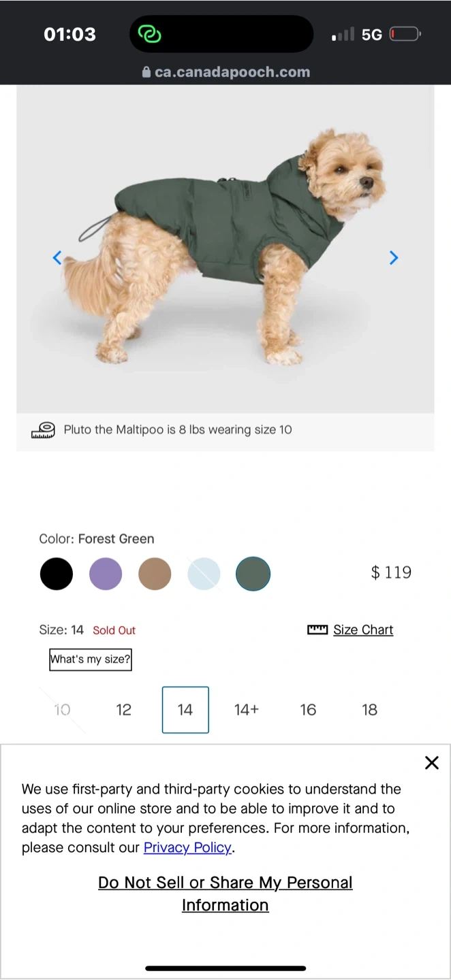The image size is (451, 980).
Task: Select the Forest Green color swatch
Action: click(x=253, y=574)
